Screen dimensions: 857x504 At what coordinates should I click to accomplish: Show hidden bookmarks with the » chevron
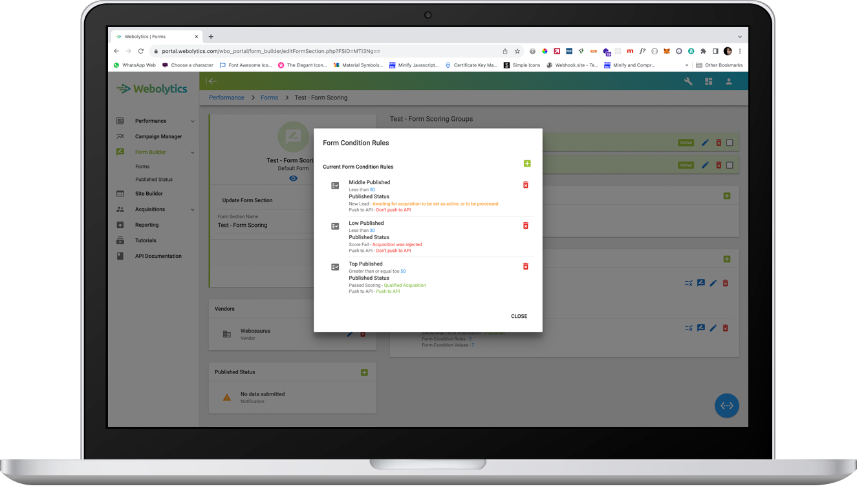point(687,65)
